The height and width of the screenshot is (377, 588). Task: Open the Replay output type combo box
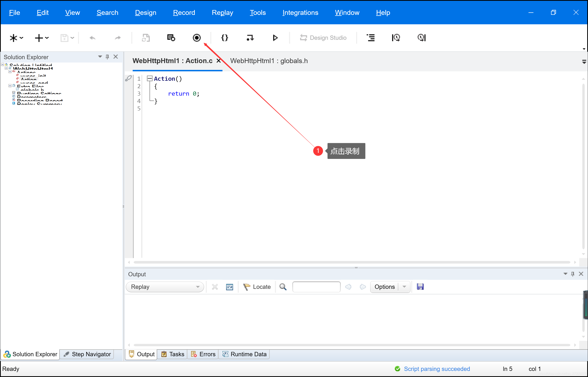(165, 287)
